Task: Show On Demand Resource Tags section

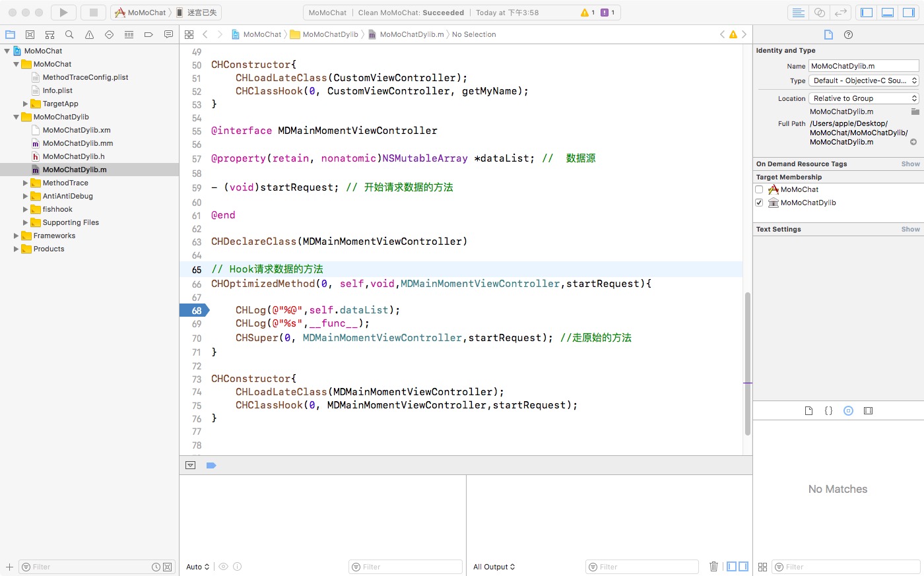Action: point(910,164)
